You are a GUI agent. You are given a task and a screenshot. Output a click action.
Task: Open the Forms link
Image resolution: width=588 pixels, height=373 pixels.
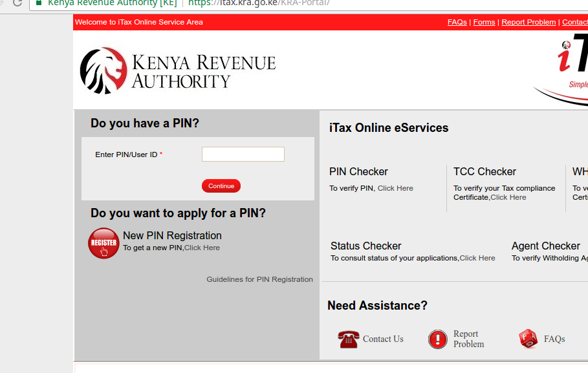click(x=483, y=21)
